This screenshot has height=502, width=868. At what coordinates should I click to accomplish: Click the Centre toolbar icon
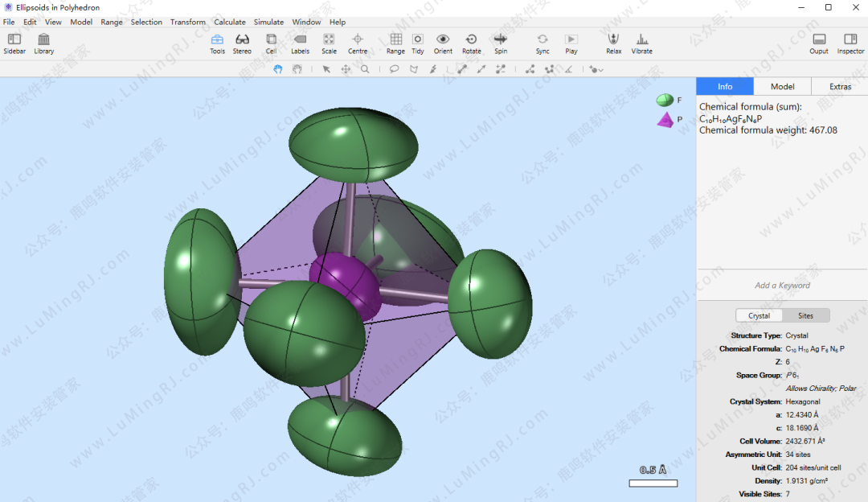pos(358,43)
